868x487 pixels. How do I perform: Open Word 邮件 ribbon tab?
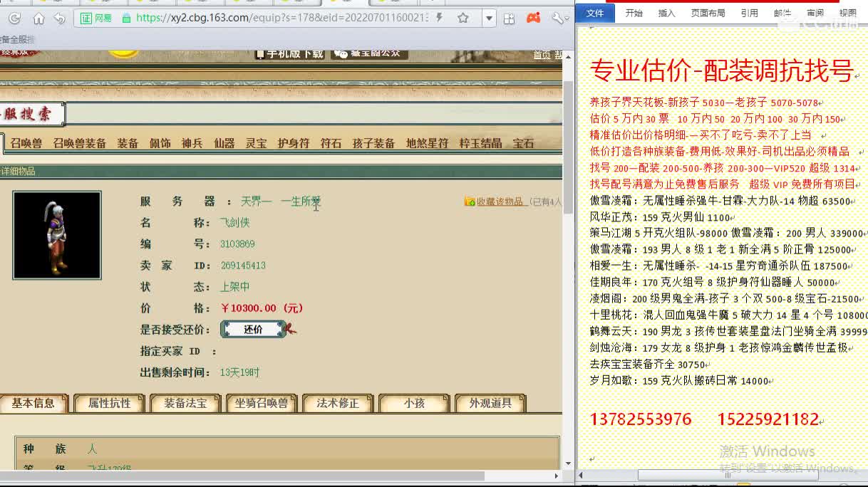782,13
